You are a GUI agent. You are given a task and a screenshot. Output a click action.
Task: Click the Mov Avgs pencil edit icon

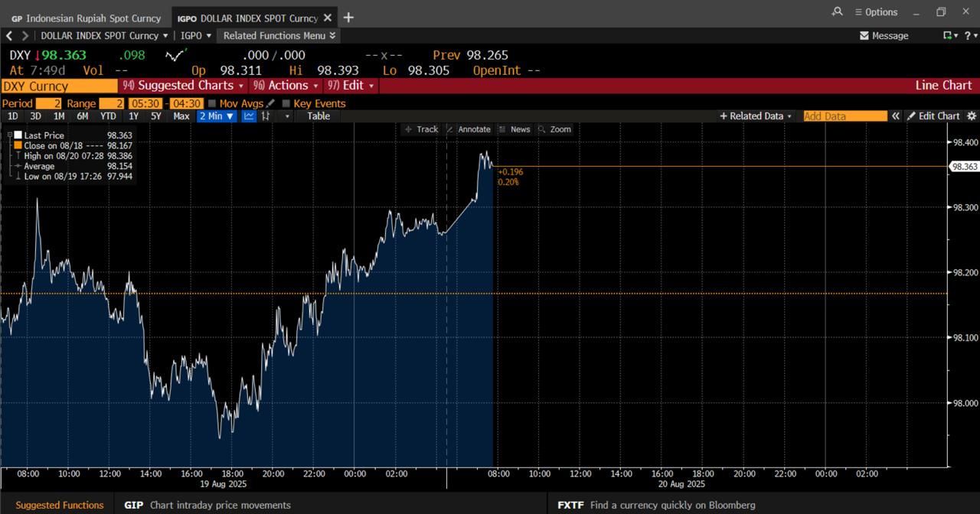point(270,103)
